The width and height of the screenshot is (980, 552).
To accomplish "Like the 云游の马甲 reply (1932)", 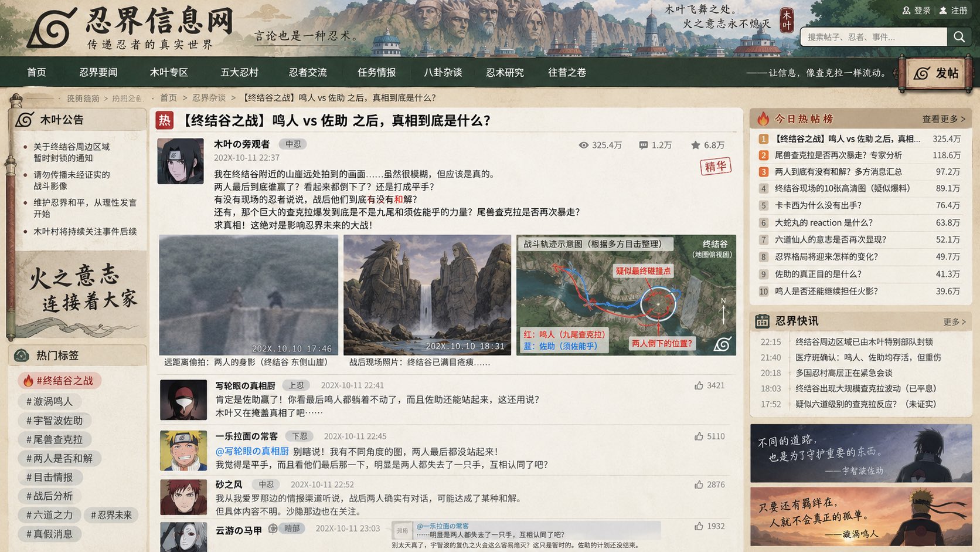I will pyautogui.click(x=699, y=526).
